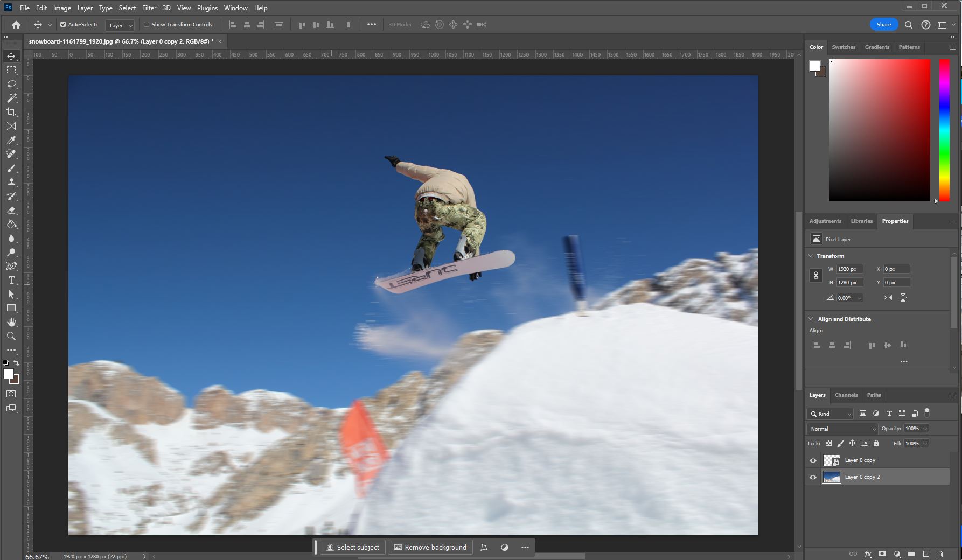Toggle Quick Mask mode icon
This screenshot has width=962, height=560.
point(11,394)
